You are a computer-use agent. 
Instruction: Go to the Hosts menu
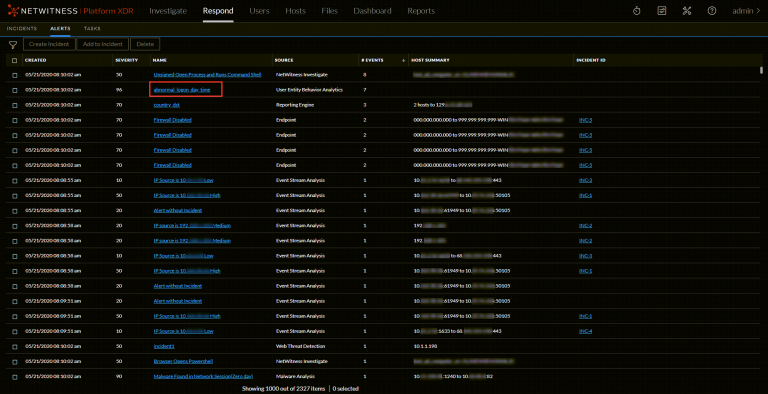pyautogui.click(x=295, y=11)
